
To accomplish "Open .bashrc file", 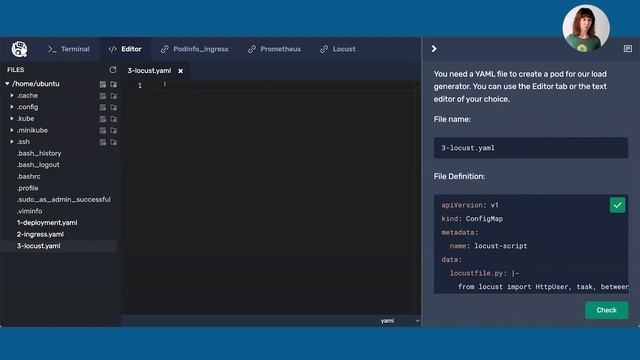I will 29,177.
